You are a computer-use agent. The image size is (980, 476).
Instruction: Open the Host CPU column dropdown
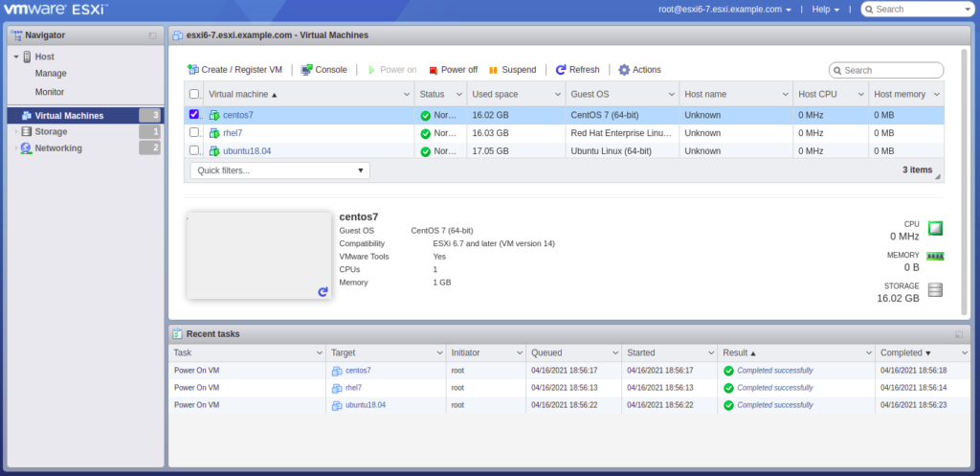(861, 95)
